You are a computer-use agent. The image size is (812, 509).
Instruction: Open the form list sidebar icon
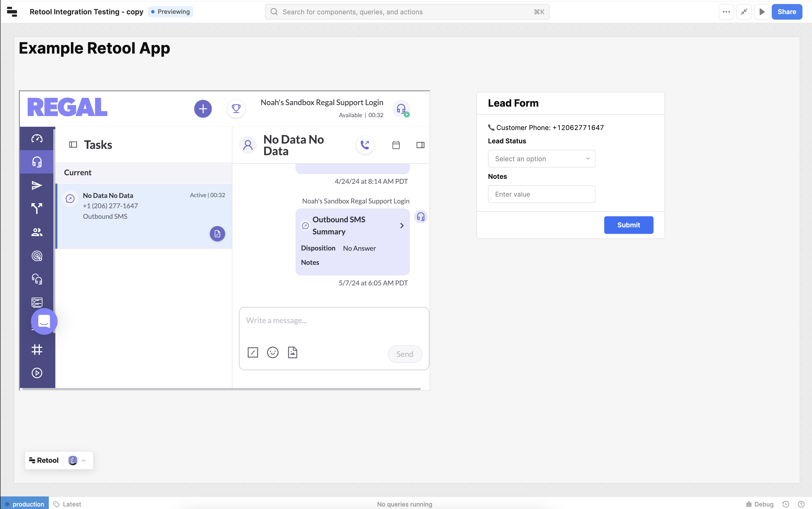[x=37, y=302]
